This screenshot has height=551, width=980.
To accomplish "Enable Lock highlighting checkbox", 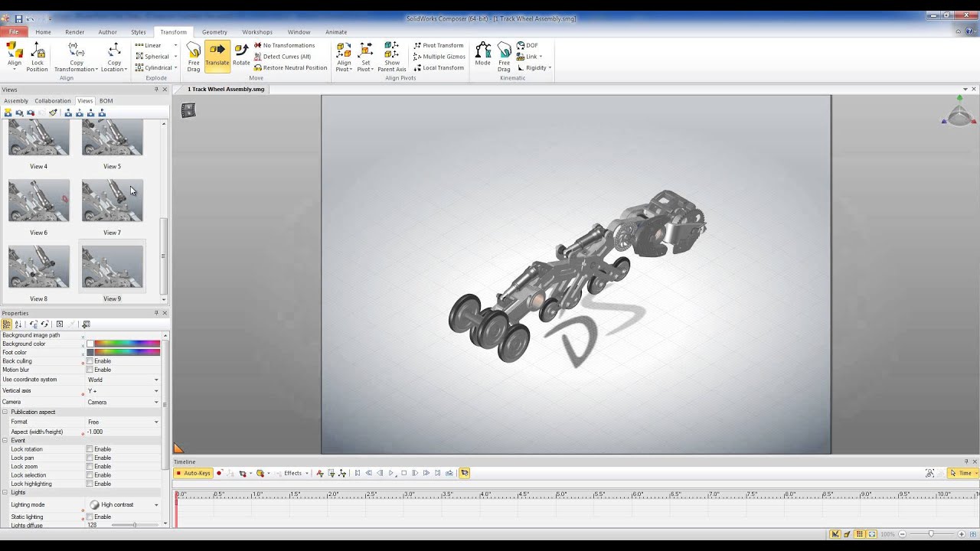I will point(90,484).
